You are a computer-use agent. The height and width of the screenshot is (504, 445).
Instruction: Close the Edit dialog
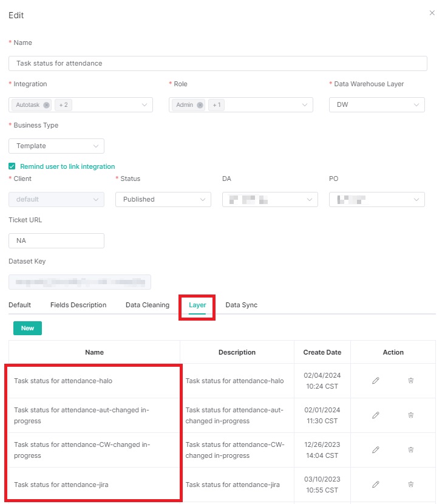point(432,12)
